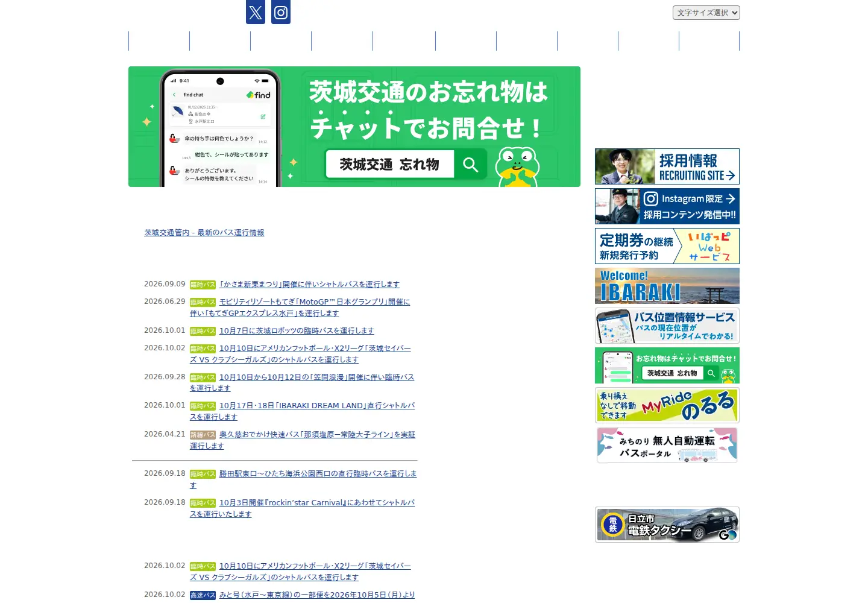This screenshot has width=868, height=603.
Task: Open the MyRide のるる banner
Action: pyautogui.click(x=667, y=405)
